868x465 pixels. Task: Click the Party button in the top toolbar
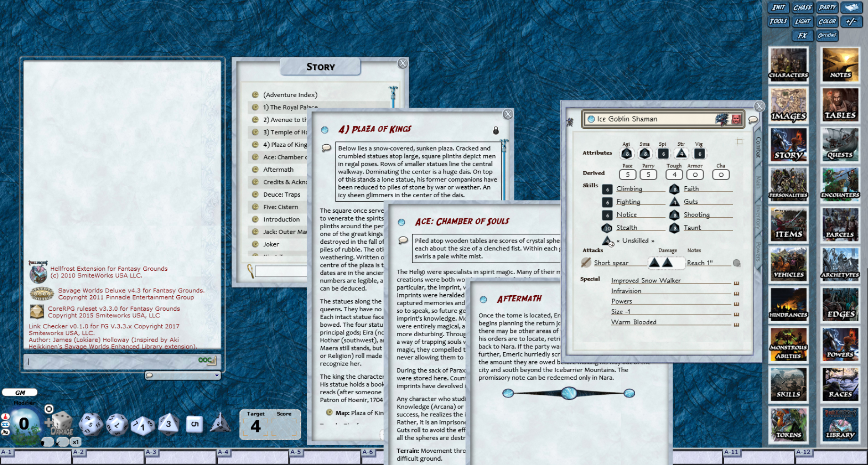[x=827, y=7]
